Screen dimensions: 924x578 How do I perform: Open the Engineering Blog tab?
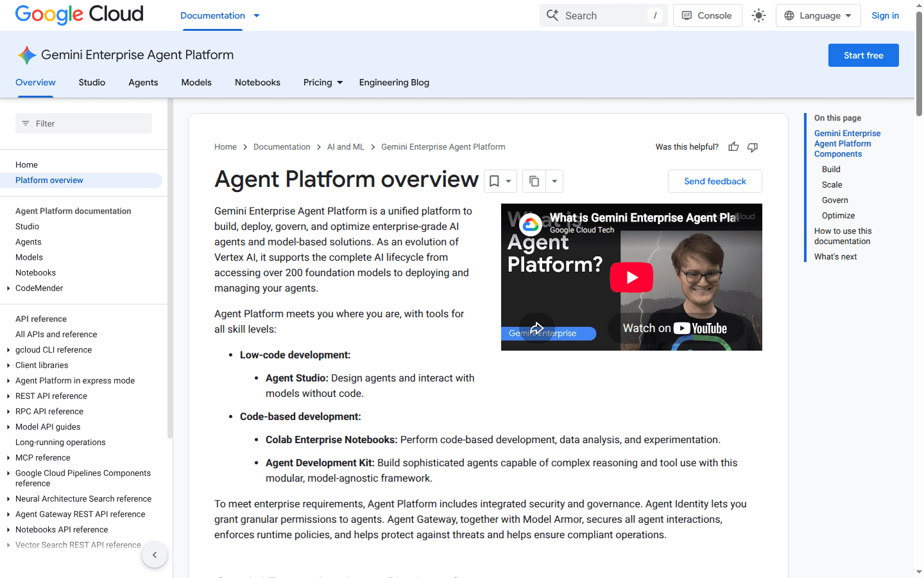tap(394, 82)
